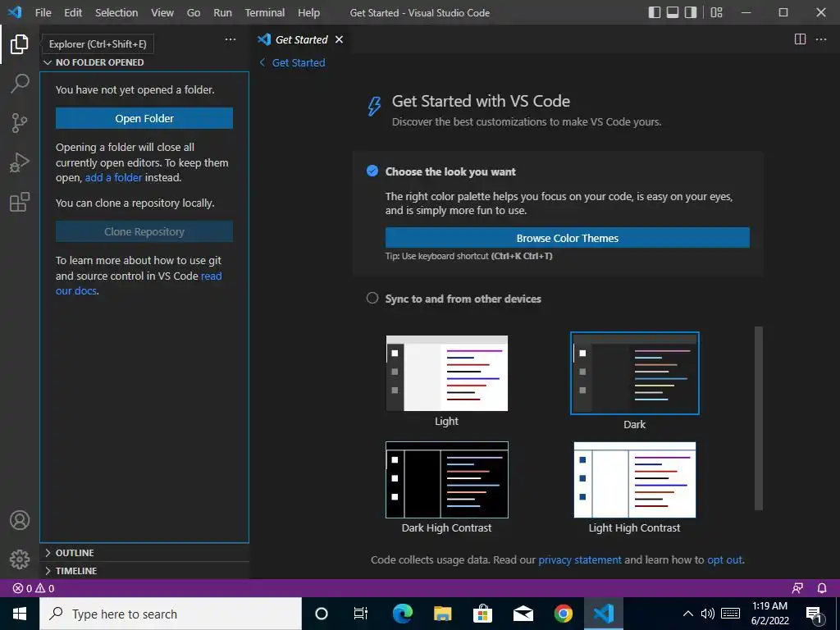
Task: Open Mail app from taskbar
Action: (523, 614)
